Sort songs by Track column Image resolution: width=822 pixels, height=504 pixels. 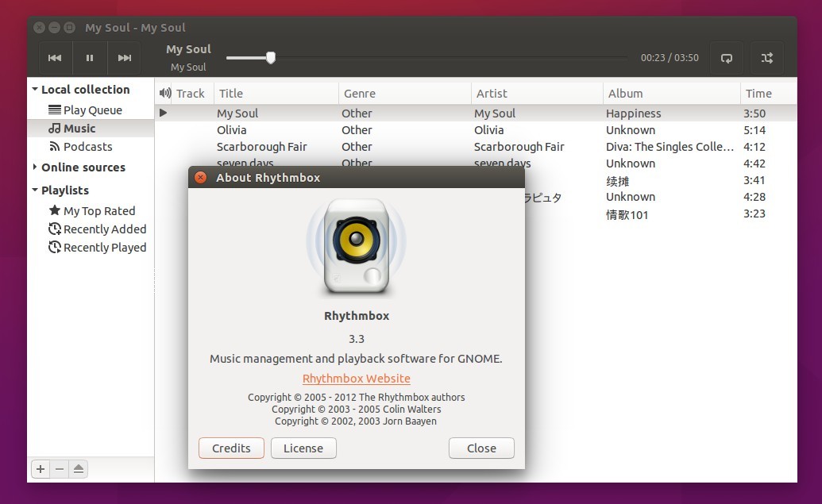[x=191, y=93]
